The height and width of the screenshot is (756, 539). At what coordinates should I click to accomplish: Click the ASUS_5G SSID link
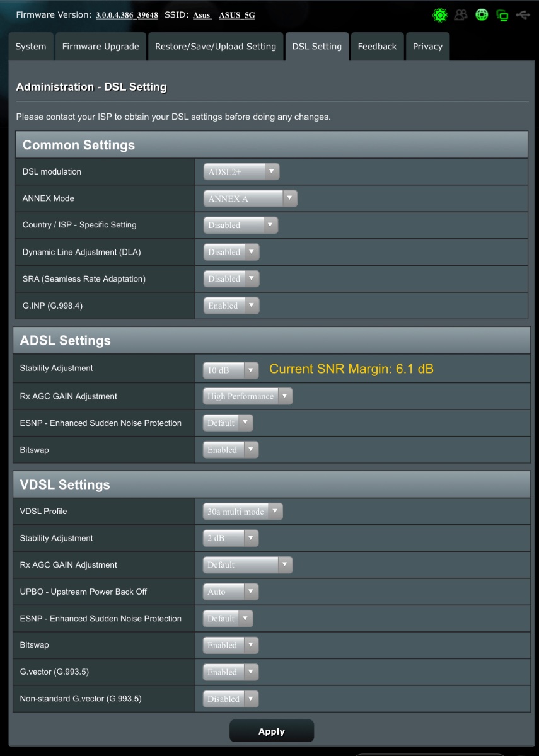(237, 15)
